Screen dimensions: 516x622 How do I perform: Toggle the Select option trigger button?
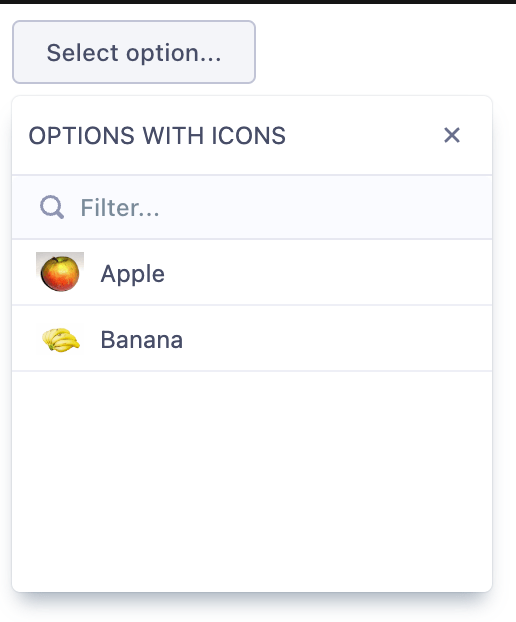coord(134,52)
